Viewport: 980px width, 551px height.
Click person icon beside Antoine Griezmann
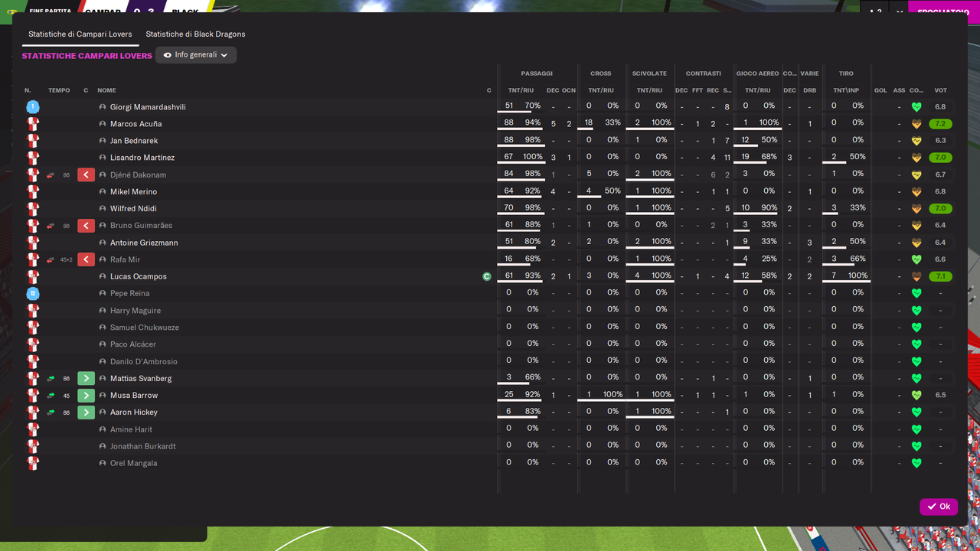(x=103, y=243)
